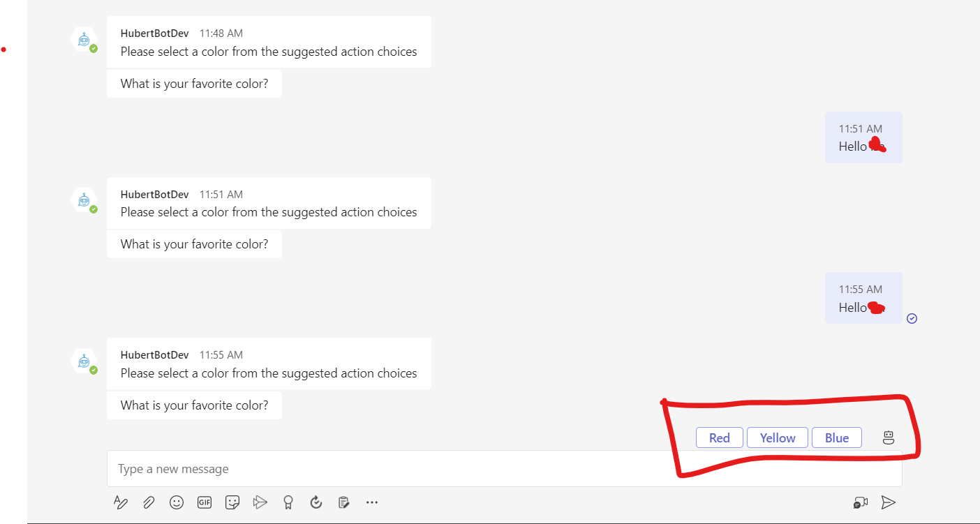Select the Yellow suggested action
The width and height of the screenshot is (980, 524).
(777, 437)
